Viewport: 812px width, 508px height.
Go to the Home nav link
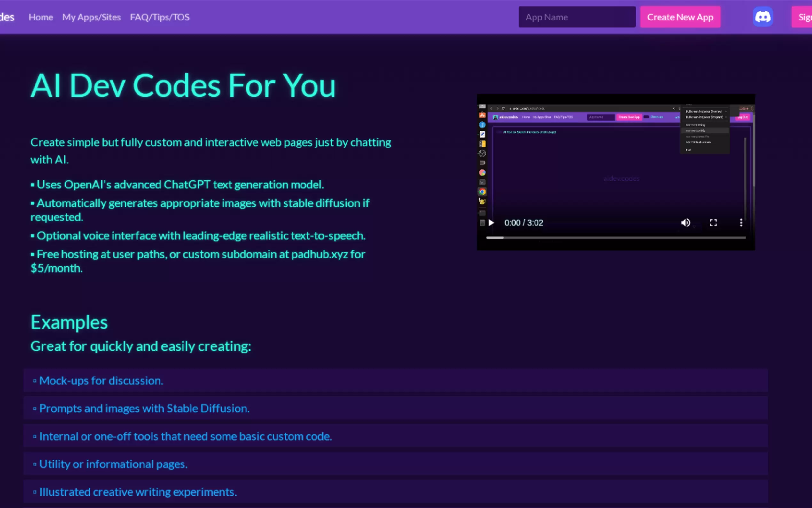(41, 17)
